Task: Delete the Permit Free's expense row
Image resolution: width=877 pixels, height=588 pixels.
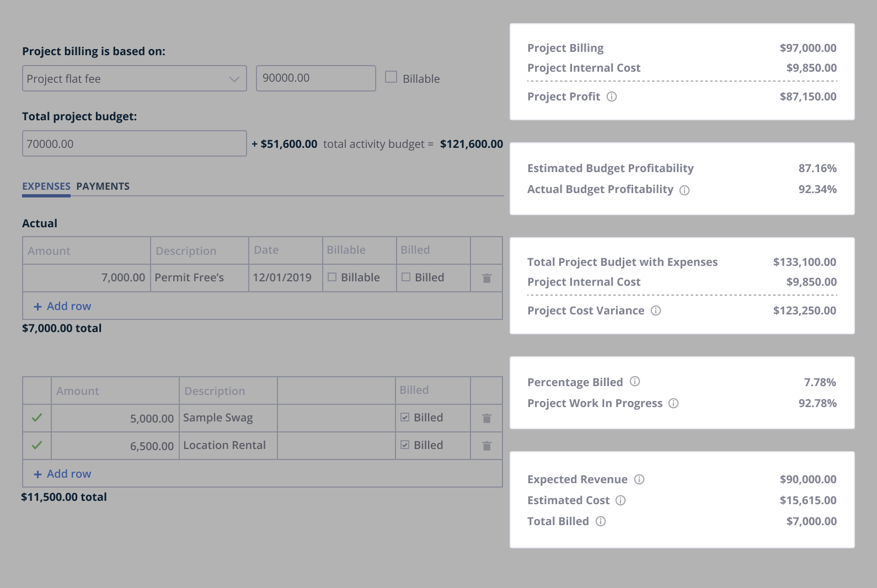Action: 486,278
